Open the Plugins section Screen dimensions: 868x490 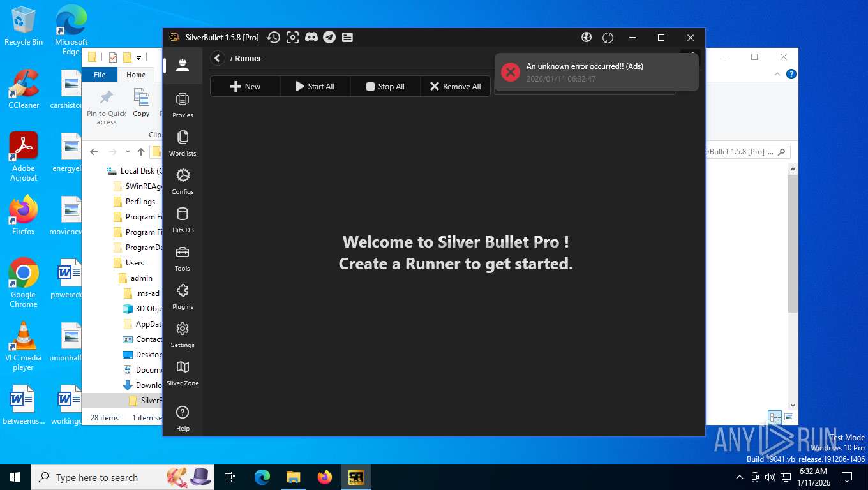(x=183, y=297)
